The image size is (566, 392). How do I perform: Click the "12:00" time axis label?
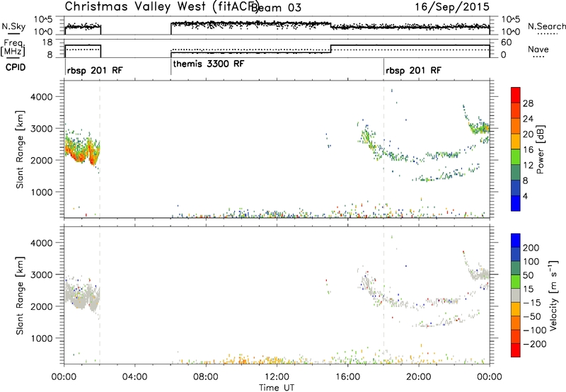coord(277,376)
